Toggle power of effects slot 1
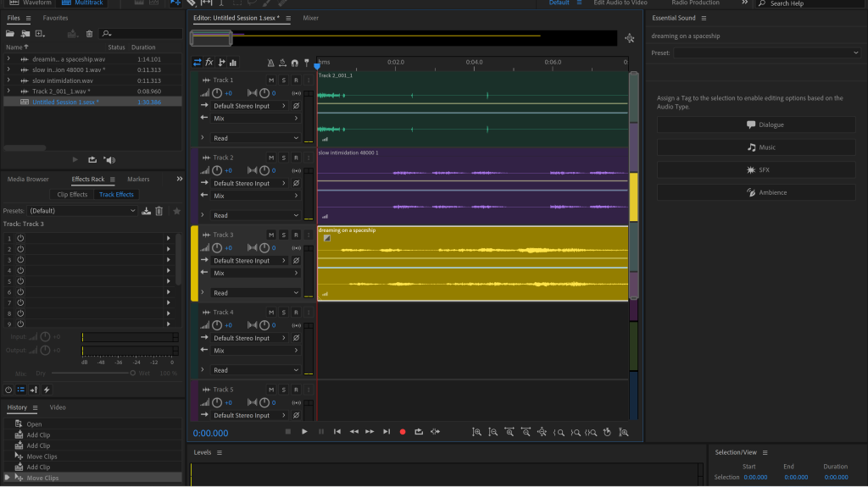The width and height of the screenshot is (868, 487). [x=20, y=239]
